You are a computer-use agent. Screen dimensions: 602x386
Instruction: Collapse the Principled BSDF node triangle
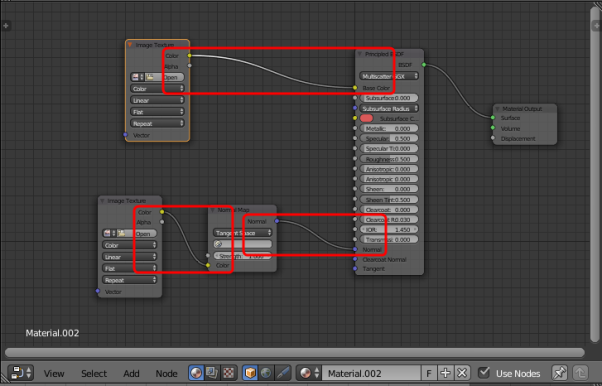(360, 54)
